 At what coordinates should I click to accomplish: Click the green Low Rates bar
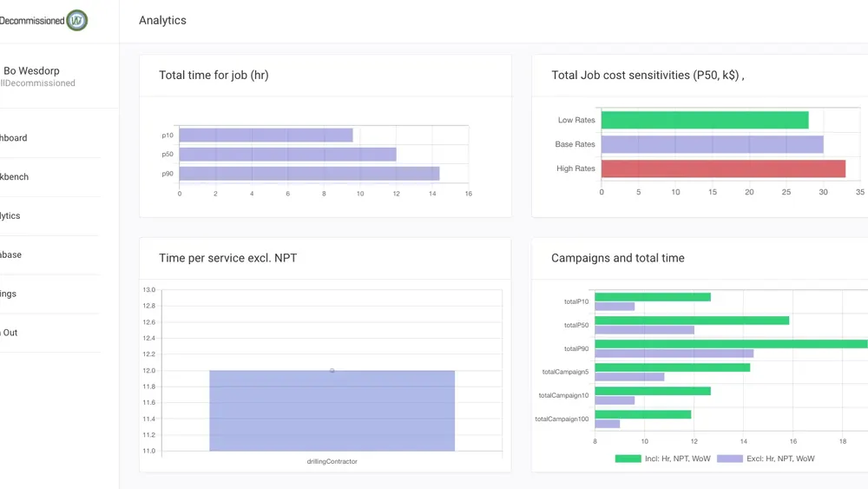point(705,120)
